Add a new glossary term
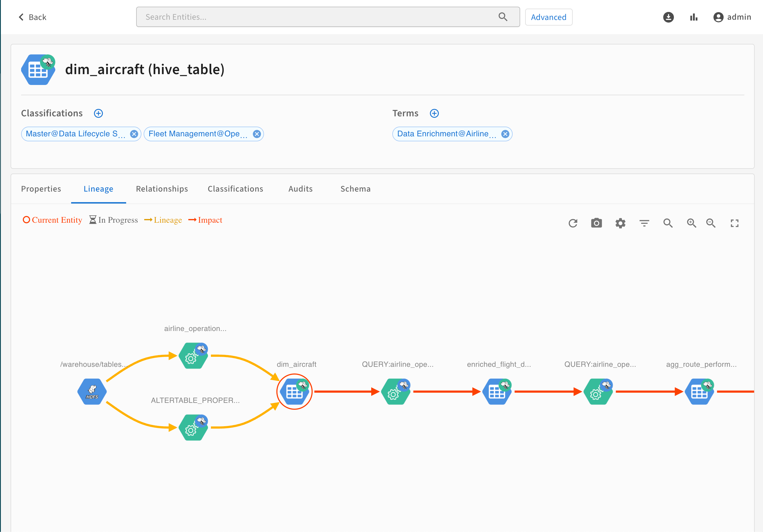The width and height of the screenshot is (763, 532). [x=434, y=114]
